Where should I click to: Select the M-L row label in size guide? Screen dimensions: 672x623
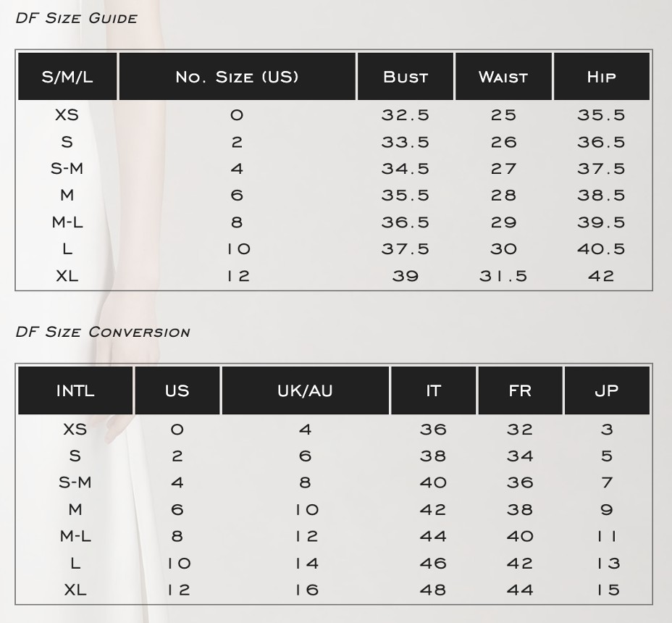[67, 222]
